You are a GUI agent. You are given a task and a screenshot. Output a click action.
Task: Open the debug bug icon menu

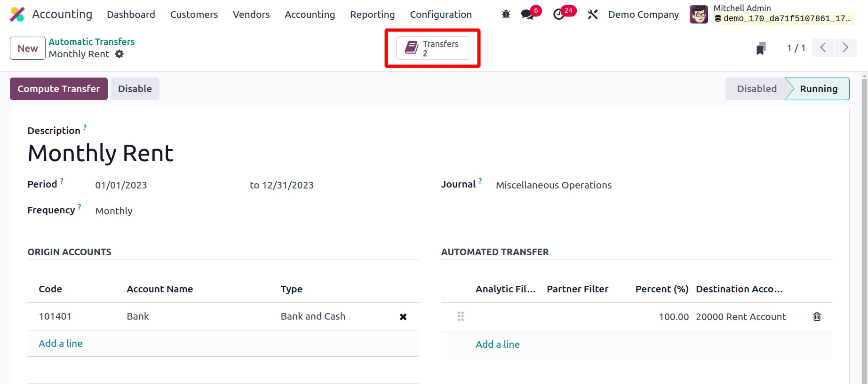pyautogui.click(x=506, y=15)
